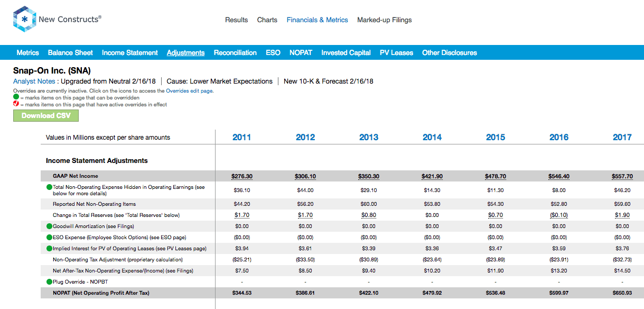644x309 pixels.
Task: Click 2017 NOPAT value $650.03
Action: pos(622,293)
